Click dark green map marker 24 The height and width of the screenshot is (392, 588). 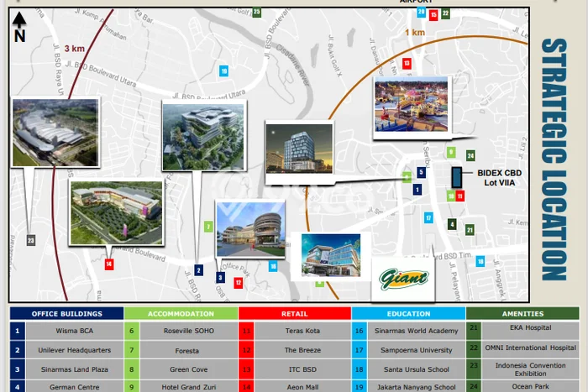tap(470, 155)
